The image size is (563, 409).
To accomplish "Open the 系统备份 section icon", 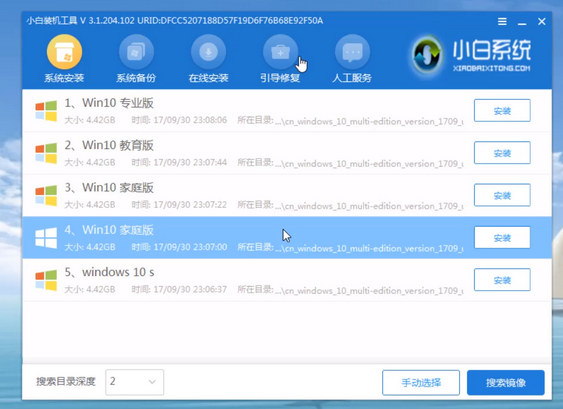I will 136,52.
